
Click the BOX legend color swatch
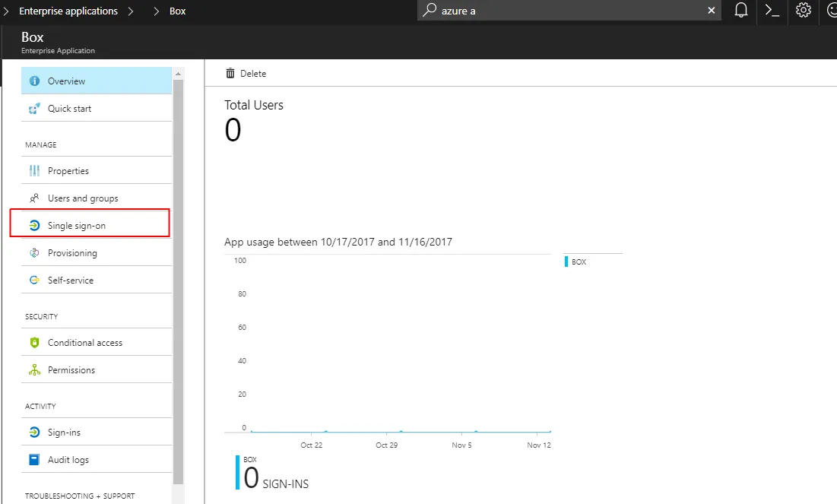(566, 262)
